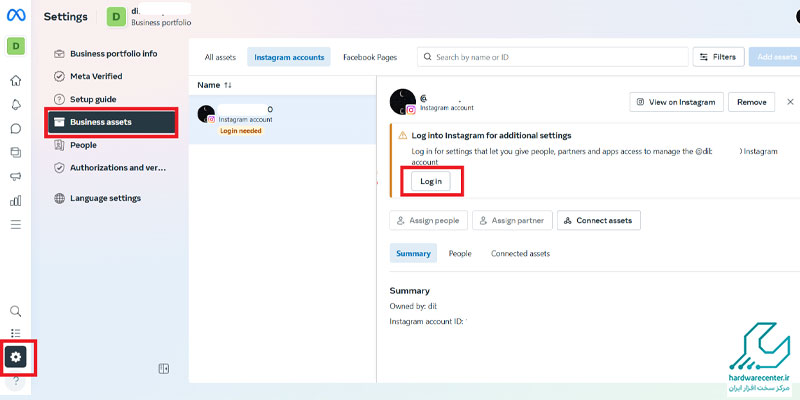
Task: Switch to Summary tab
Action: pos(413,253)
